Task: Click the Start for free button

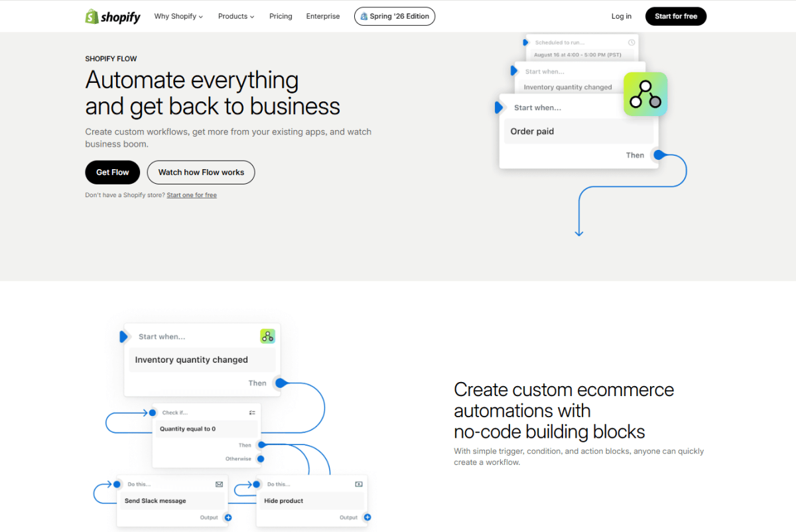Action: click(676, 17)
